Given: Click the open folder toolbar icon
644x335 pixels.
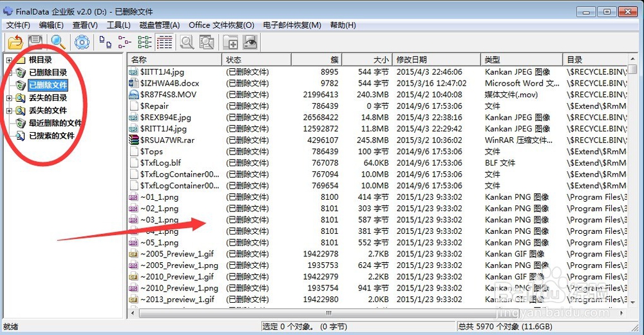Looking at the screenshot, I should pos(15,42).
